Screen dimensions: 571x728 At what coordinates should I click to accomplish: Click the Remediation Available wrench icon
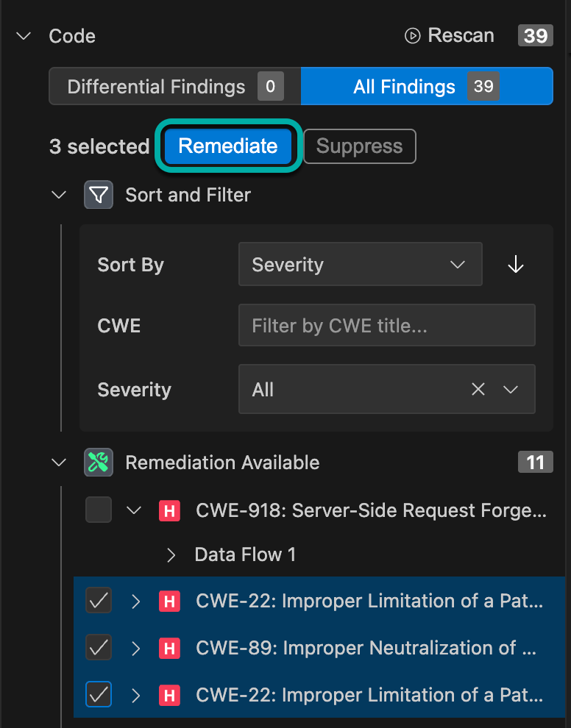click(99, 463)
